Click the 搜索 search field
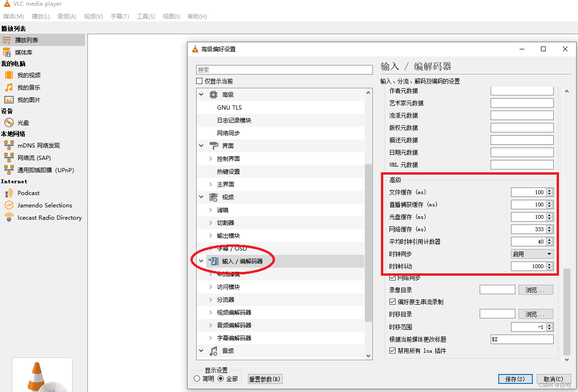 [x=284, y=70]
